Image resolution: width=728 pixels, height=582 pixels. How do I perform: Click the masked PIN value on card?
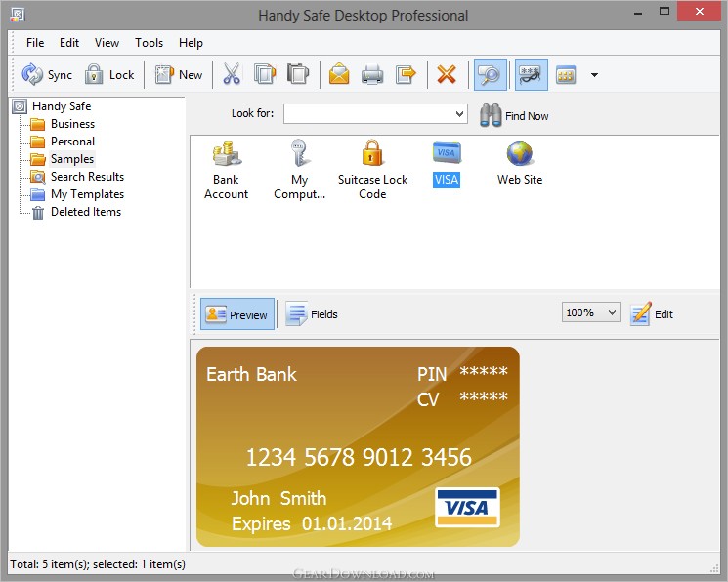pyautogui.click(x=484, y=372)
